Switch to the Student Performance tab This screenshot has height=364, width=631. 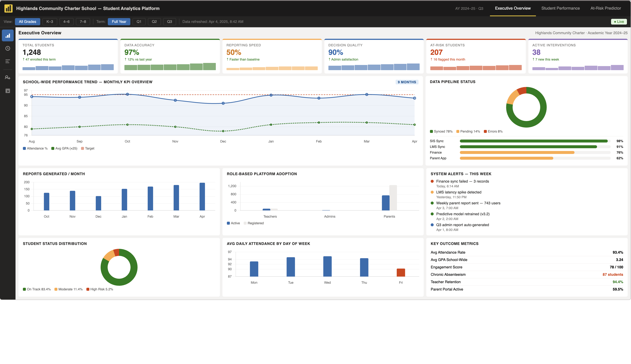tap(560, 8)
